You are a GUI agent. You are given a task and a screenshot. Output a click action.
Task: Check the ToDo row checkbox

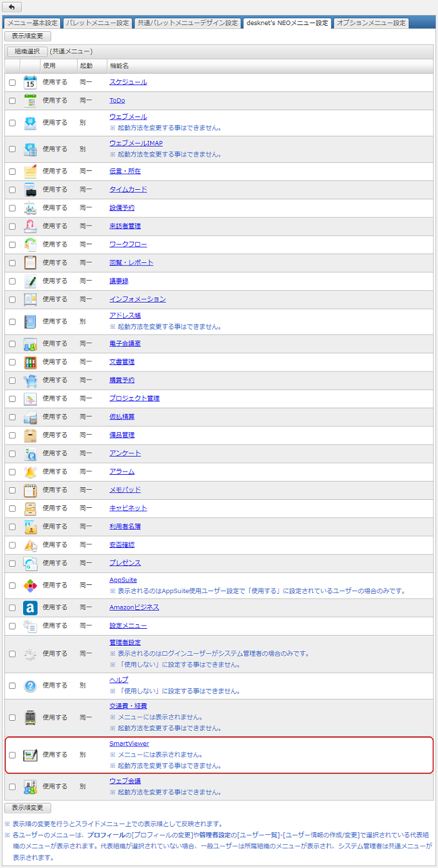13,101
